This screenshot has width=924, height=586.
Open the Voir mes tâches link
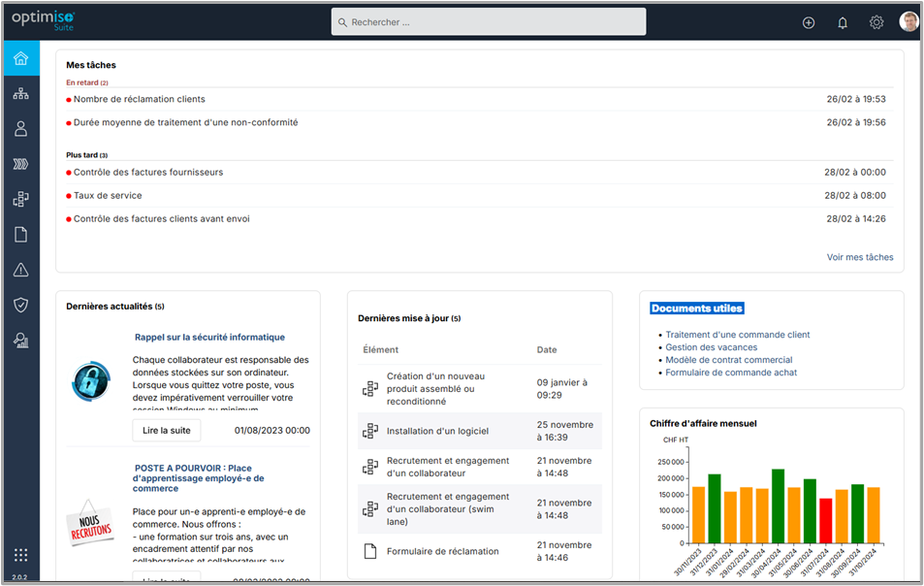859,257
